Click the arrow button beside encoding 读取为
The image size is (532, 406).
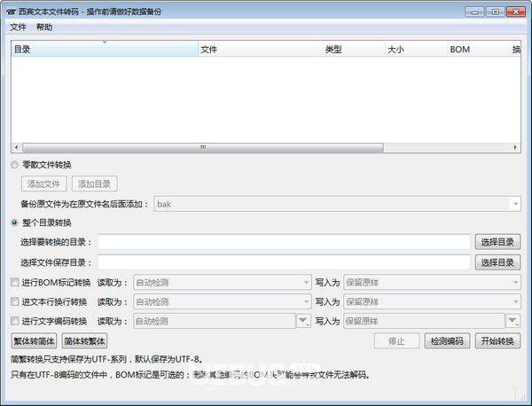[x=303, y=321]
